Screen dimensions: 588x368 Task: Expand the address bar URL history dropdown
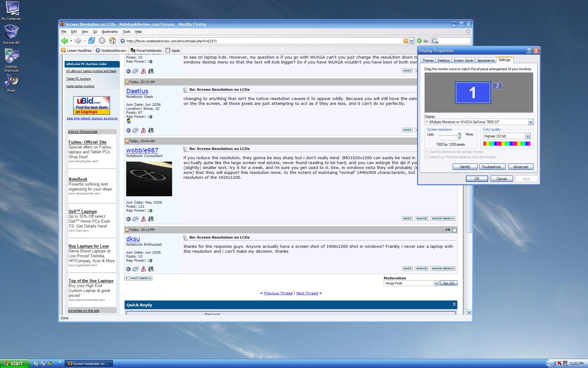tap(411, 41)
